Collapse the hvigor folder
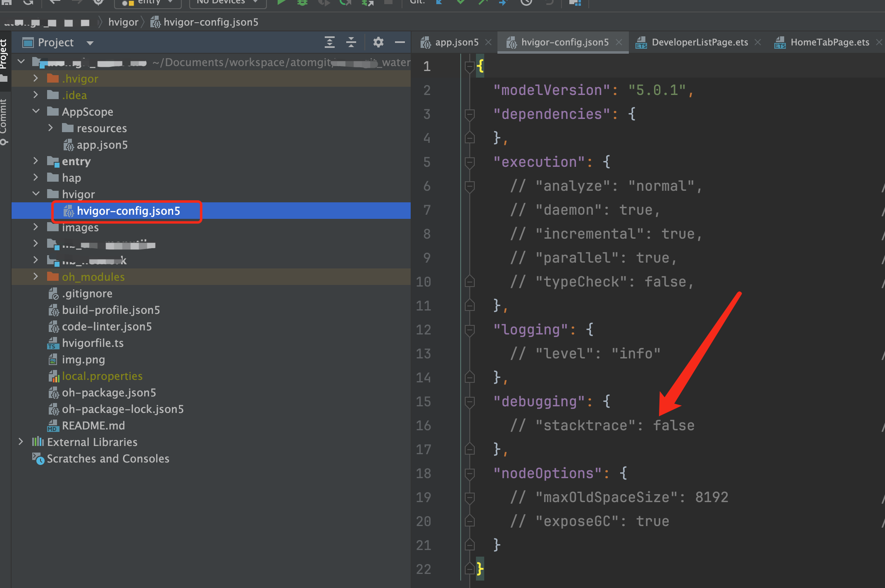Image resolution: width=885 pixels, height=588 pixels. [x=36, y=194]
